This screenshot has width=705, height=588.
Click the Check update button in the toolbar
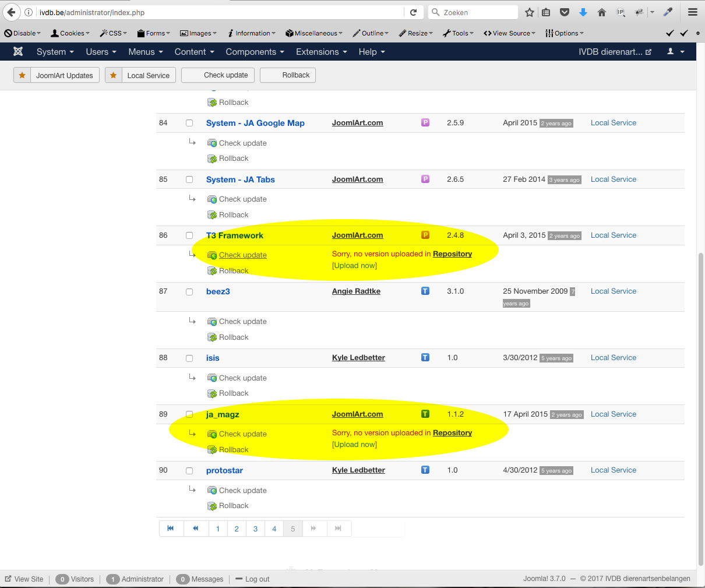coord(217,75)
